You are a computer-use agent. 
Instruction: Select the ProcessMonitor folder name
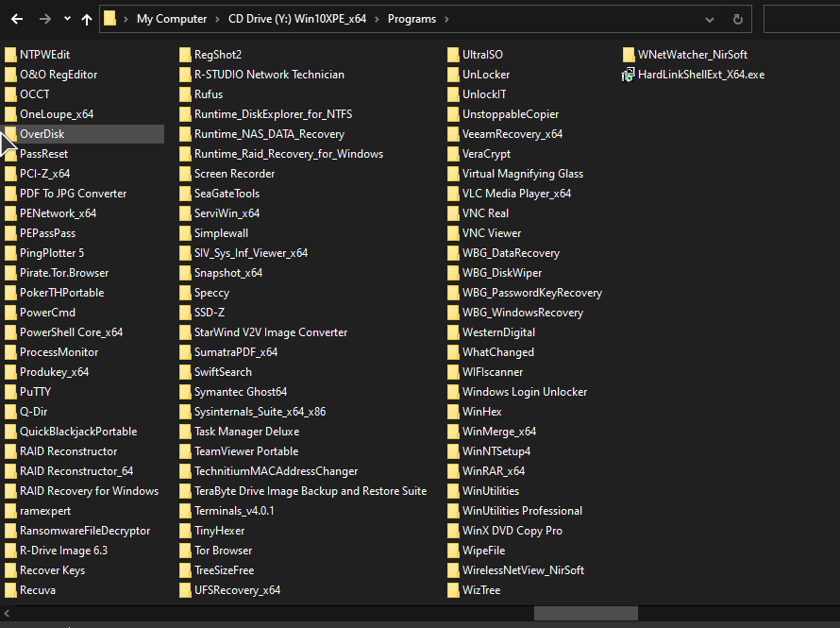click(x=59, y=352)
